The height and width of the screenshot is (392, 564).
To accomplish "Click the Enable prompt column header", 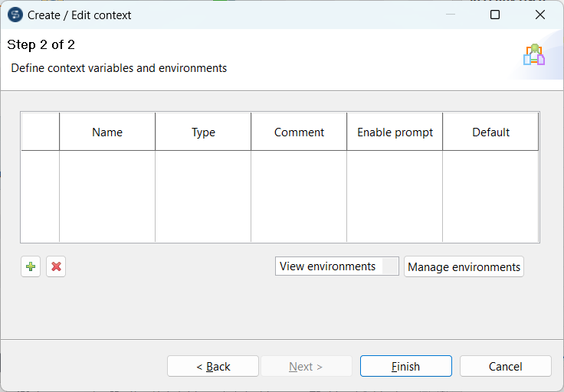I will click(x=395, y=132).
